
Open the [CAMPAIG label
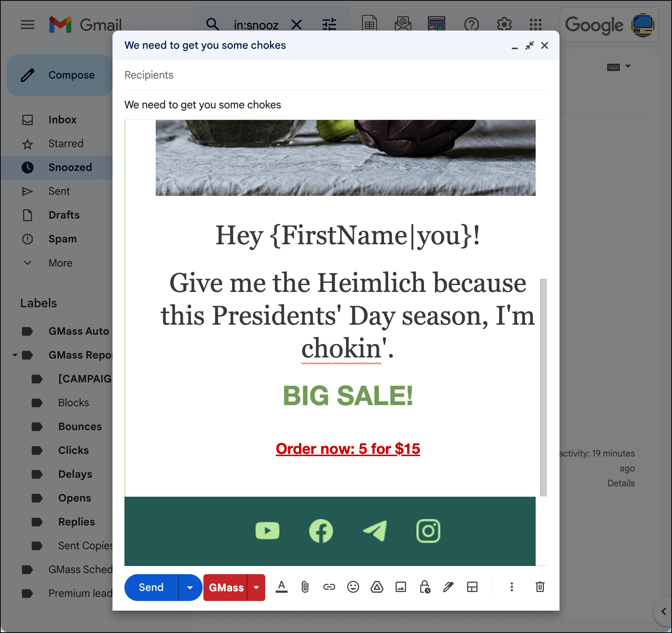click(x=85, y=379)
